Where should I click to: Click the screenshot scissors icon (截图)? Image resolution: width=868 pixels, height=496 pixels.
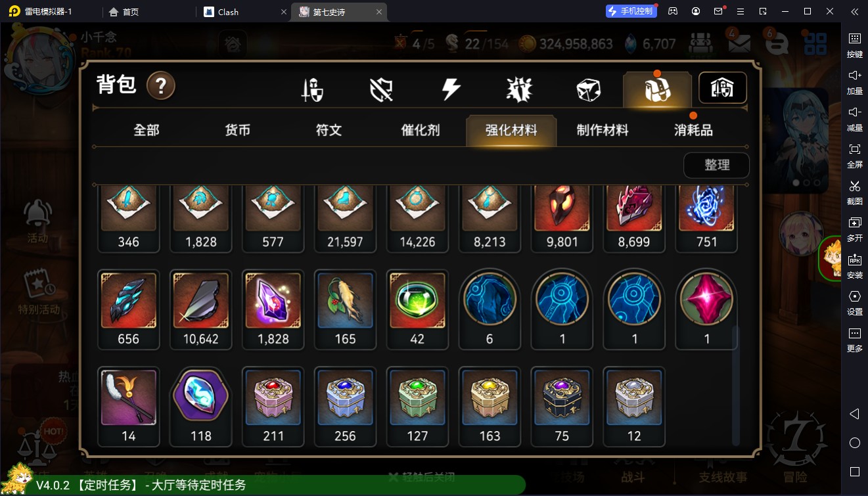[x=855, y=191]
